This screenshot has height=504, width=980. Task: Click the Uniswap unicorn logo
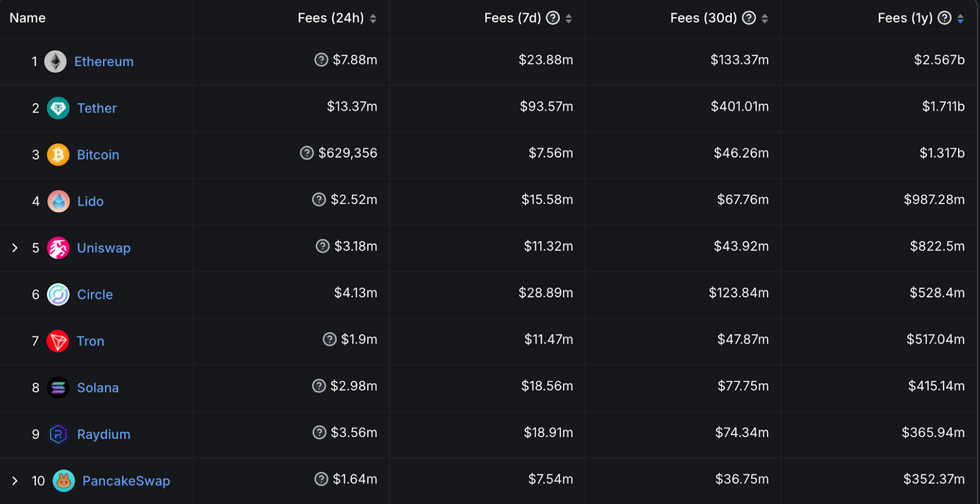click(58, 248)
